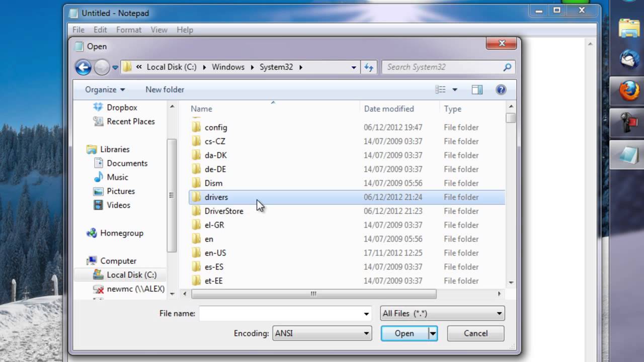Open the Encoding ANSI dropdown
The height and width of the screenshot is (362, 644).
322,333
